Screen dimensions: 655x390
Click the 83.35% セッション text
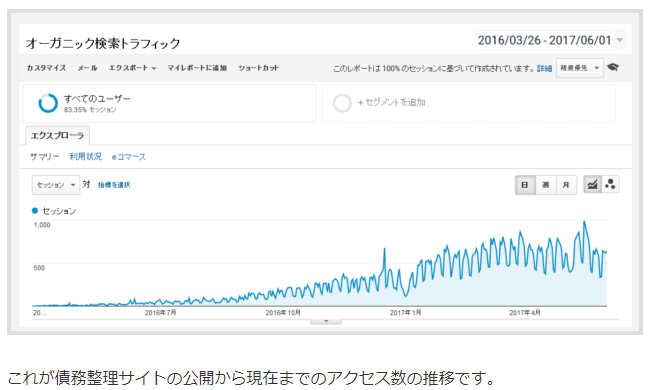click(x=90, y=110)
